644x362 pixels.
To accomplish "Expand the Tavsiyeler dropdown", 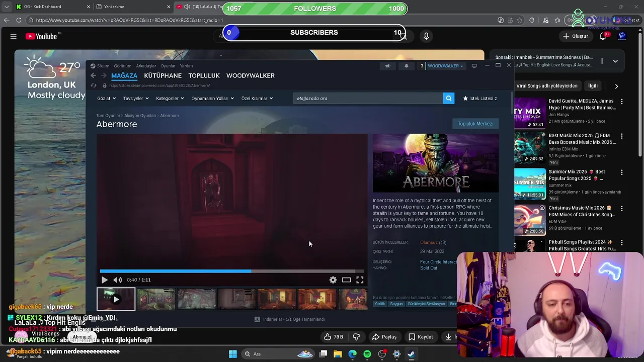I will click(136, 99).
